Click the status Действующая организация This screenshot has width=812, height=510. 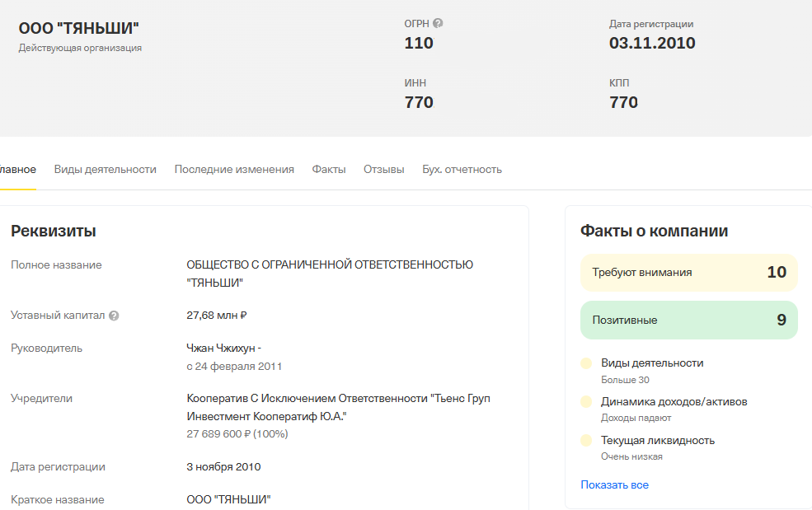(x=80, y=48)
